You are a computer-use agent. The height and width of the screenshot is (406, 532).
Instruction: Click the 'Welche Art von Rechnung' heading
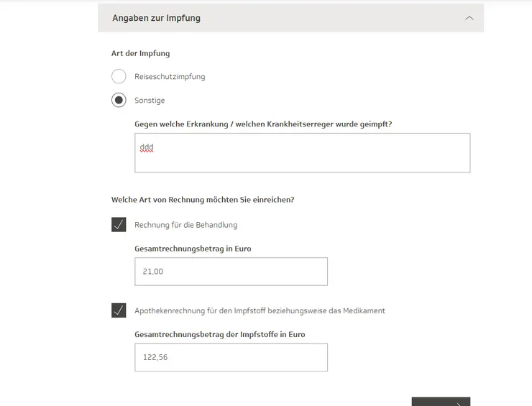(202, 199)
